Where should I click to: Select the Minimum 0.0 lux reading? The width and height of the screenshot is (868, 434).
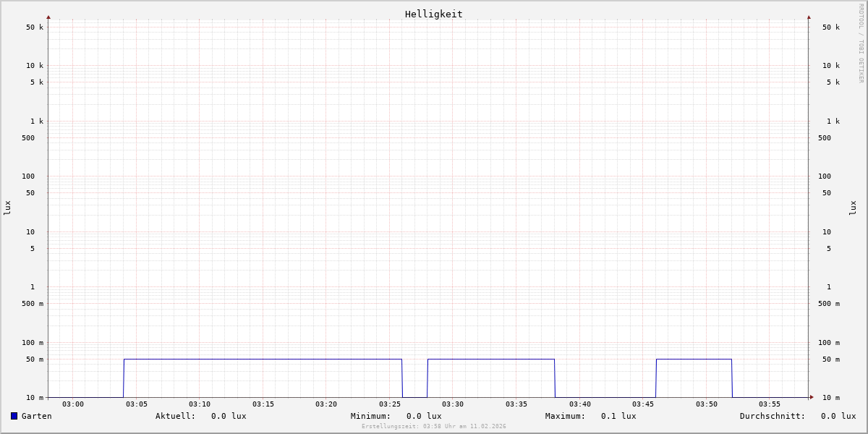(x=423, y=416)
